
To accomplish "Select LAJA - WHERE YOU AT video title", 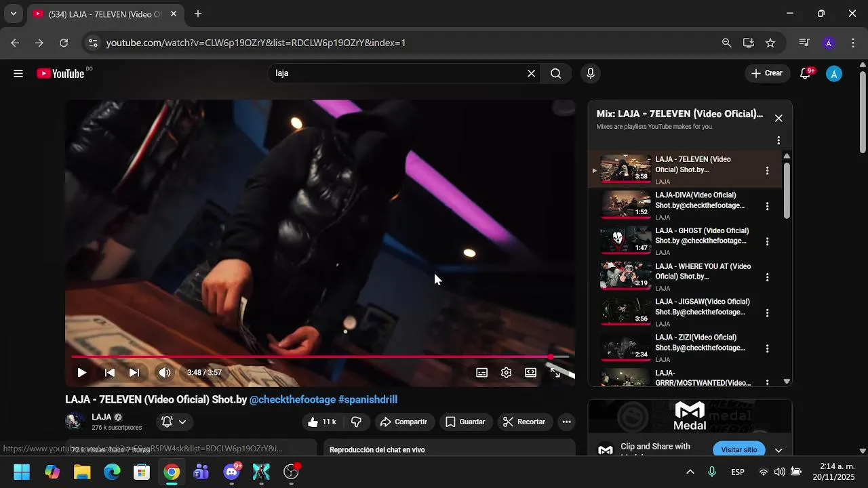I will tap(703, 271).
